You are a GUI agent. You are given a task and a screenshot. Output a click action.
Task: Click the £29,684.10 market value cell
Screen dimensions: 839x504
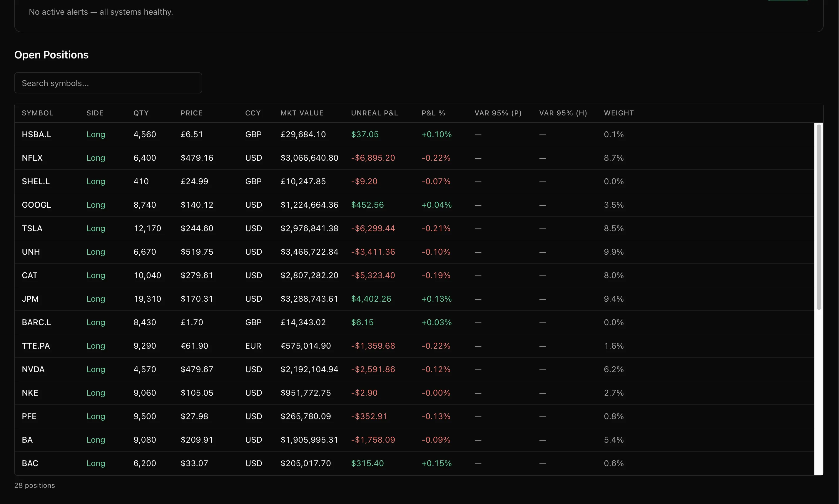coord(303,134)
